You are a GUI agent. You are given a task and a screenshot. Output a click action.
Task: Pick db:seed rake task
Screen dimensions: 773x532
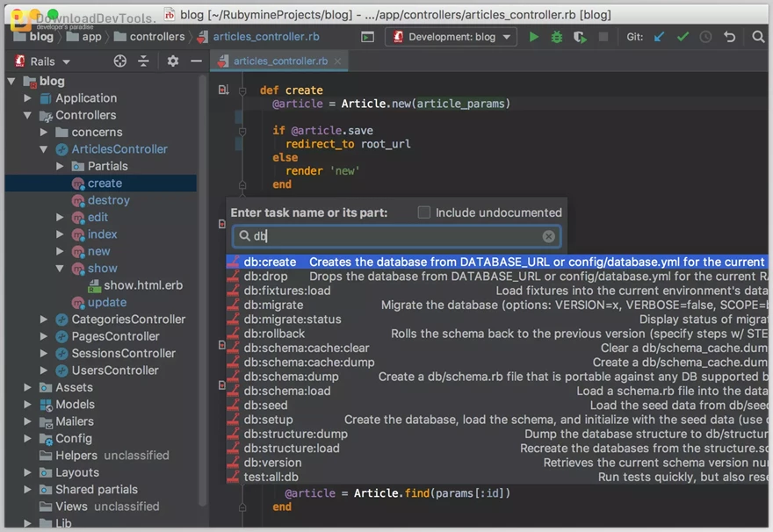[x=497, y=405]
